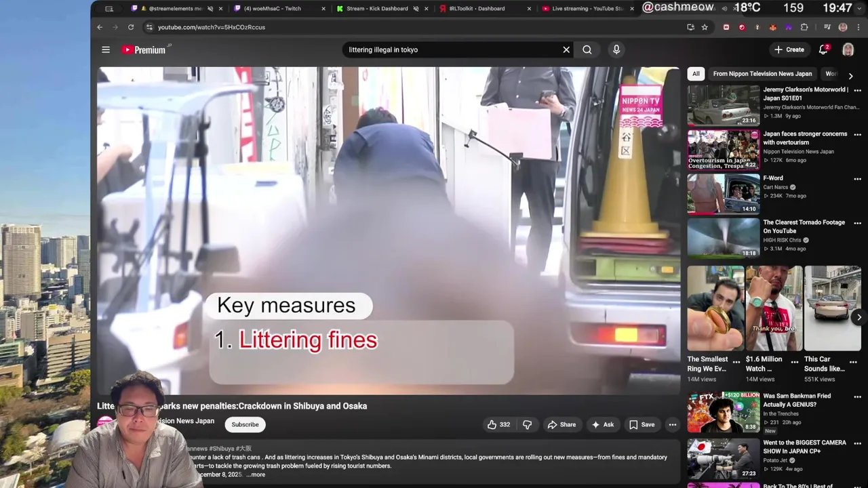The height and width of the screenshot is (488, 868).
Task: Reload the YouTube page
Action: click(x=131, y=27)
